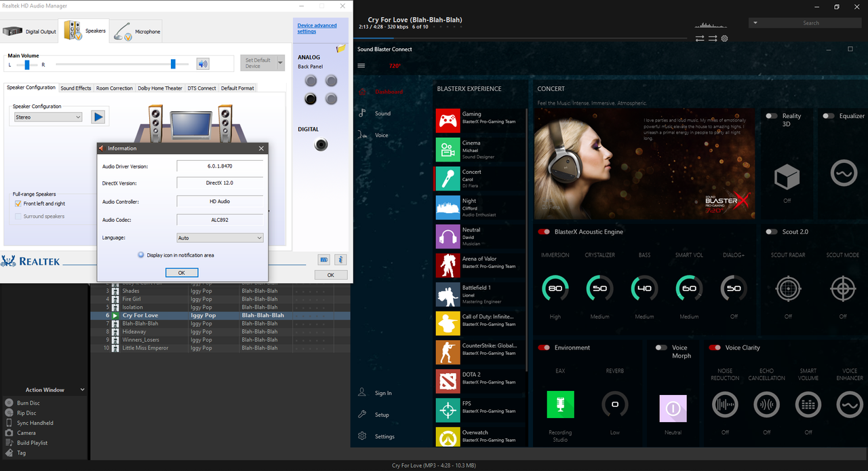
Task: Open the Default Format tab
Action: pos(237,88)
